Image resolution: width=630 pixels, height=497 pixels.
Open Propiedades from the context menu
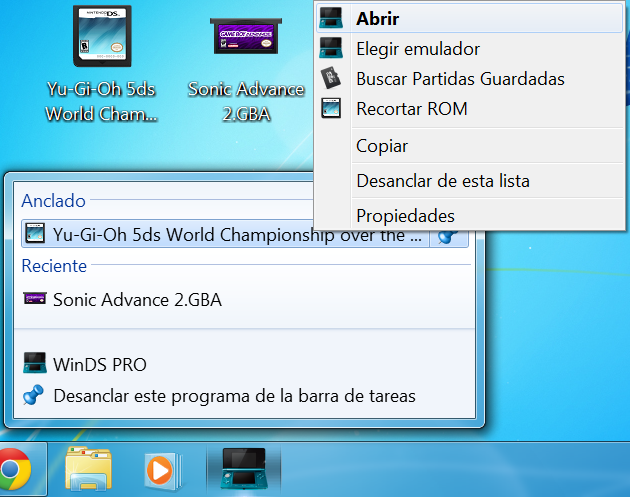[470, 216]
